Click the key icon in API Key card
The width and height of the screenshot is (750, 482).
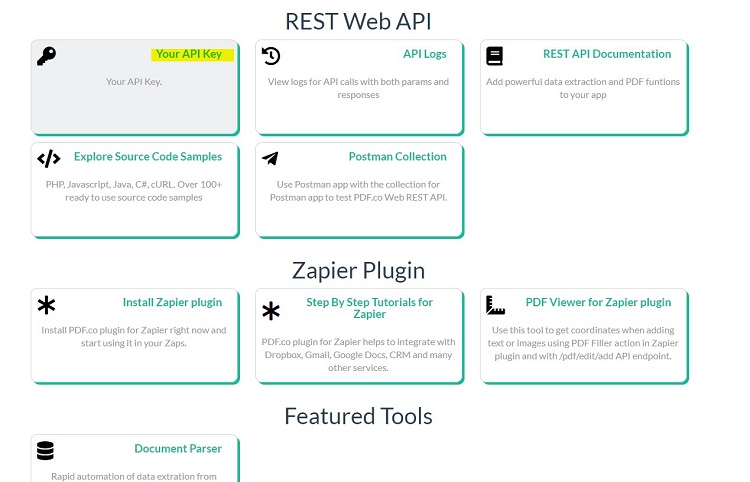46,56
